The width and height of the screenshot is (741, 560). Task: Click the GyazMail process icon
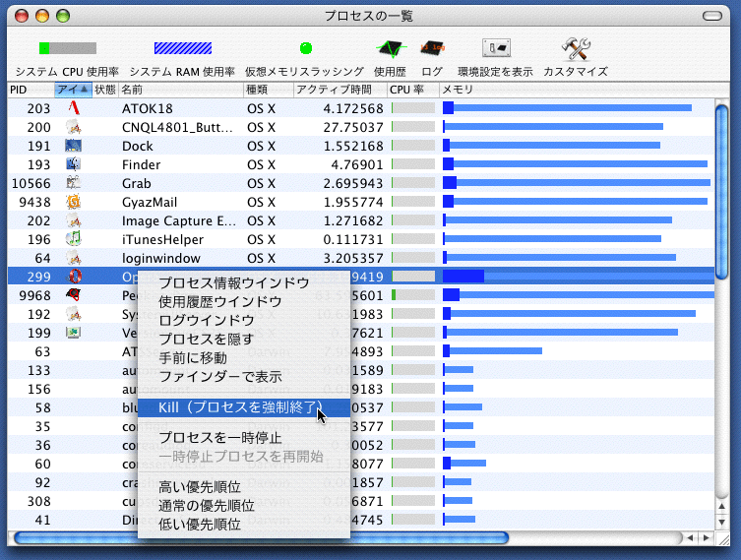coord(73,202)
